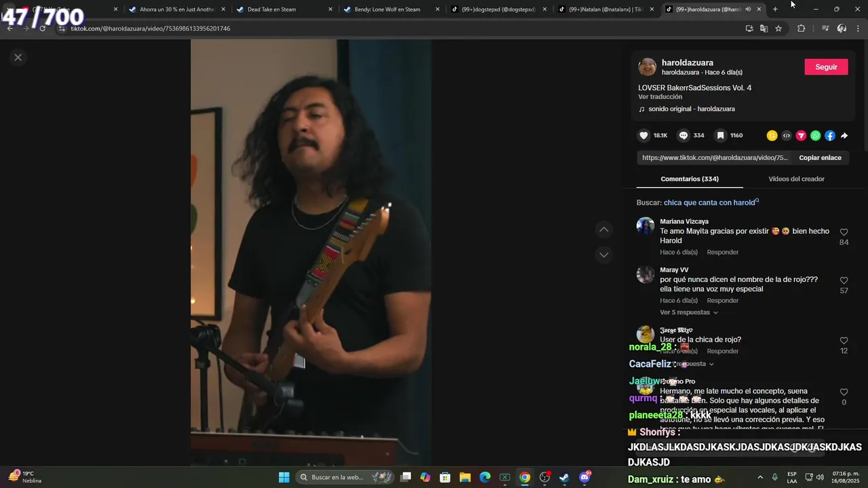Like the 'User de la chica de rojo?' comment

tap(844, 341)
